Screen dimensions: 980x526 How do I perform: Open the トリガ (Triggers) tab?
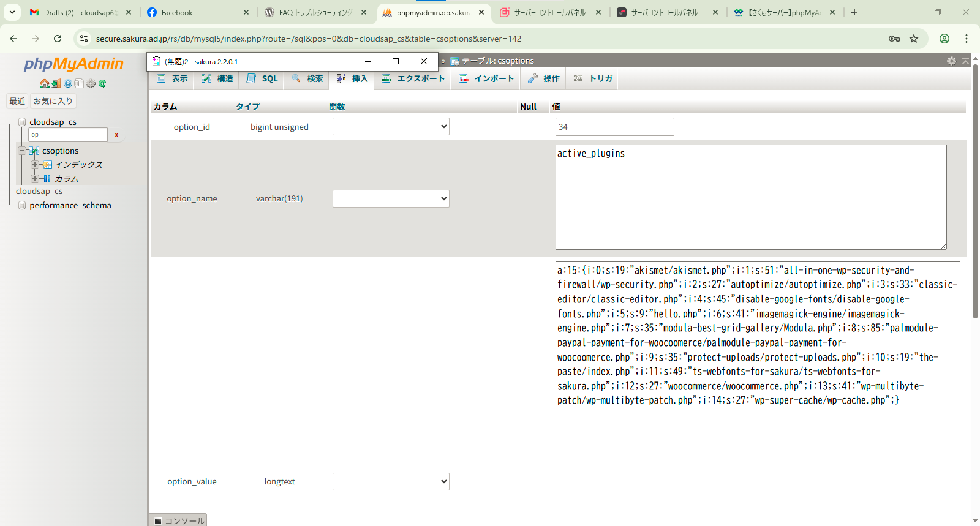point(592,78)
